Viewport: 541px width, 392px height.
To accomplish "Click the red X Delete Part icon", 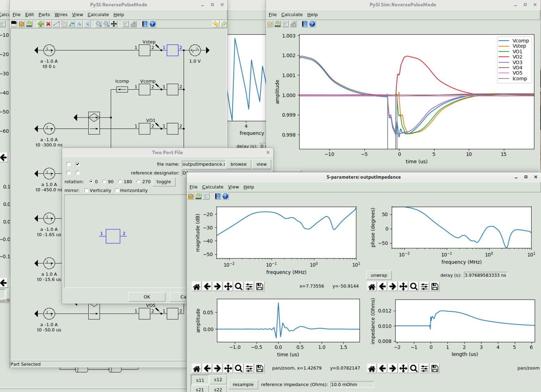I will click(48, 24).
